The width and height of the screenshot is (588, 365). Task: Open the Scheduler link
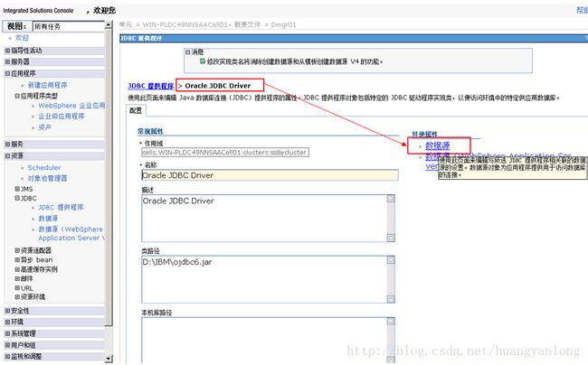(x=44, y=168)
